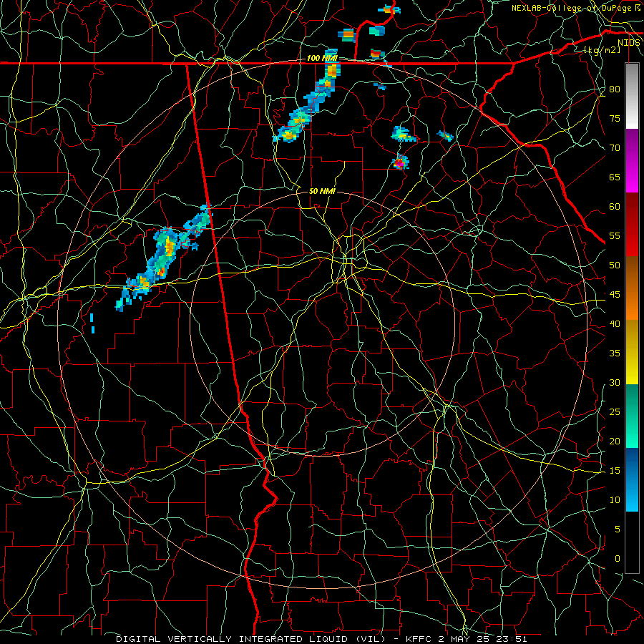The height and width of the screenshot is (644, 644).
Task: Click the 15 value on color scale
Action: (x=615, y=471)
